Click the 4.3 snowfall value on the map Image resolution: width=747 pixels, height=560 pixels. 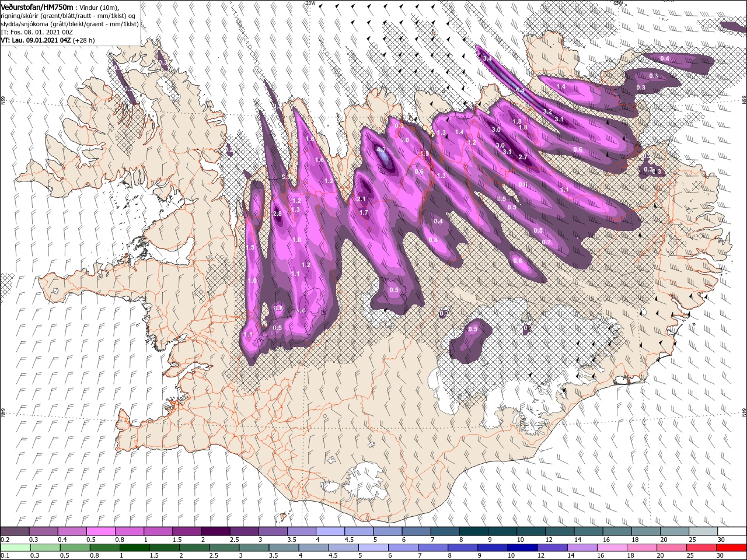381,150
